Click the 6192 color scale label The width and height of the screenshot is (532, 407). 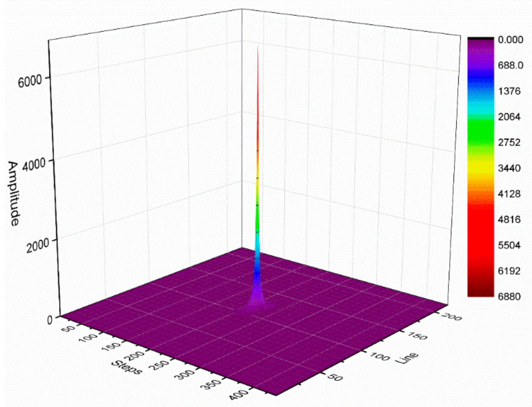click(x=509, y=271)
